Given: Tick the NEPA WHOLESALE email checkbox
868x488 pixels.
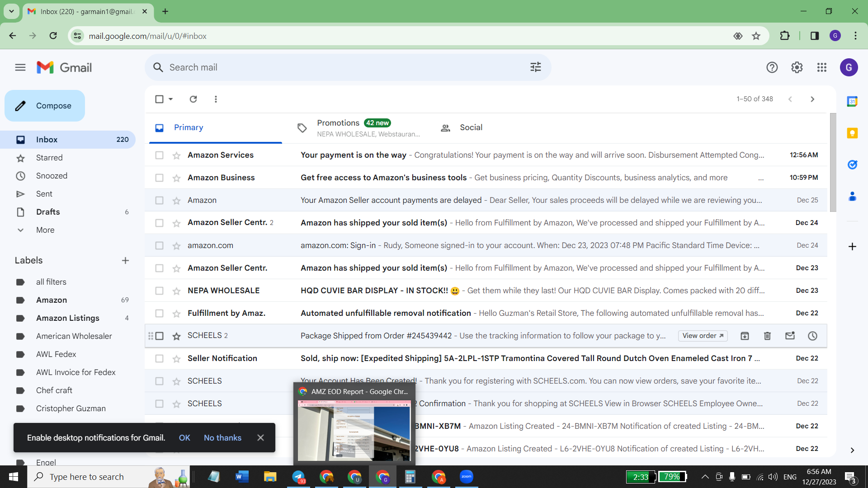Looking at the screenshot, I should [159, 291].
